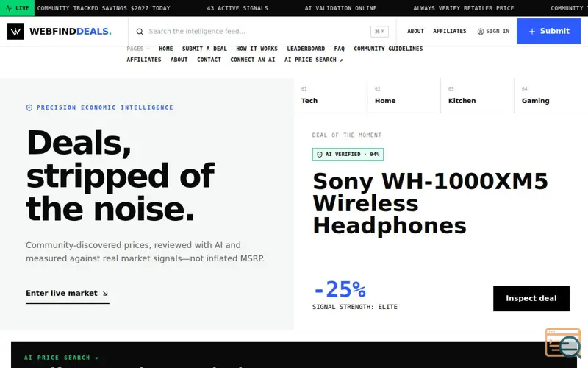Open the floating search widget icon

pos(563,343)
